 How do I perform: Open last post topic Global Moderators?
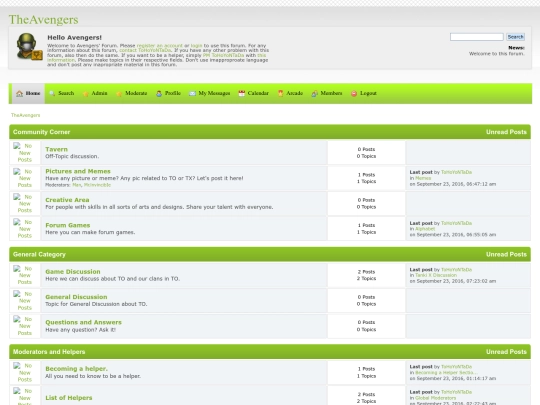coord(435,398)
